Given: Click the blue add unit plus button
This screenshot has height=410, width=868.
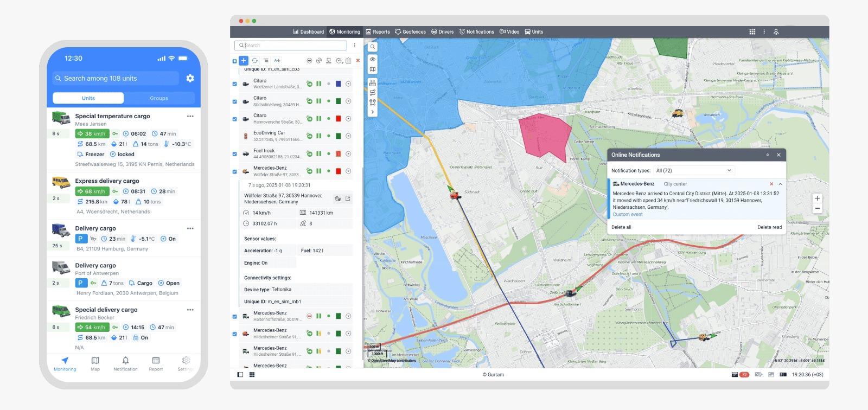Looking at the screenshot, I should 244,61.
